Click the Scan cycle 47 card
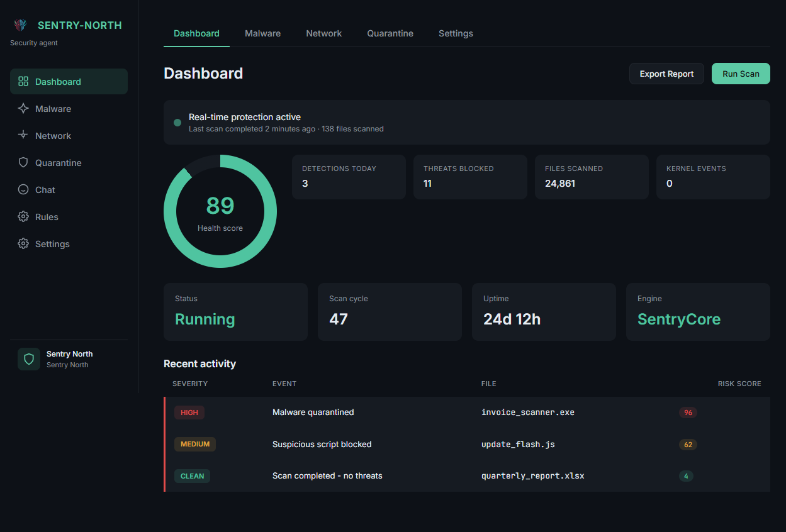Screen dimensions: 786x532 click(x=390, y=312)
